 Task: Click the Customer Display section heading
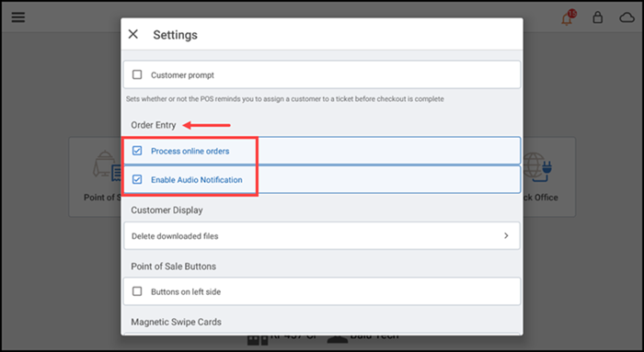pos(167,210)
